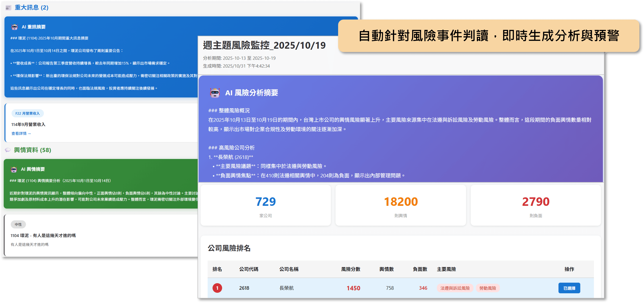Click the 已選擇 button for 長榮航

pos(569,288)
